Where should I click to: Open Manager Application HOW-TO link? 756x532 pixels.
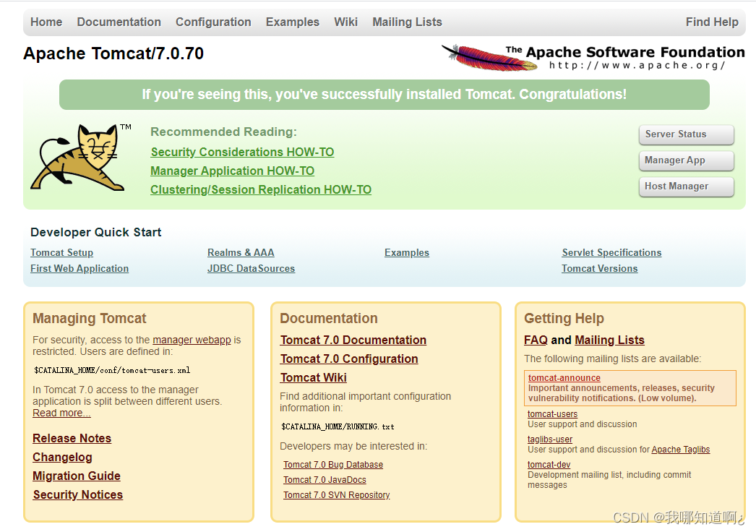pyautogui.click(x=233, y=171)
